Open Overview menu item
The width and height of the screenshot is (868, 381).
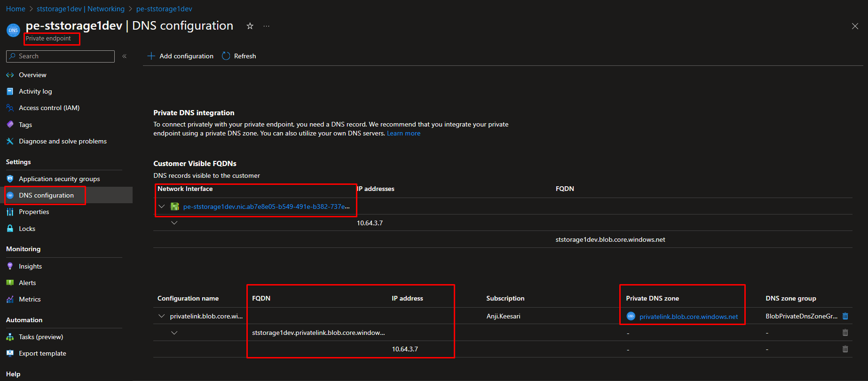pos(32,75)
